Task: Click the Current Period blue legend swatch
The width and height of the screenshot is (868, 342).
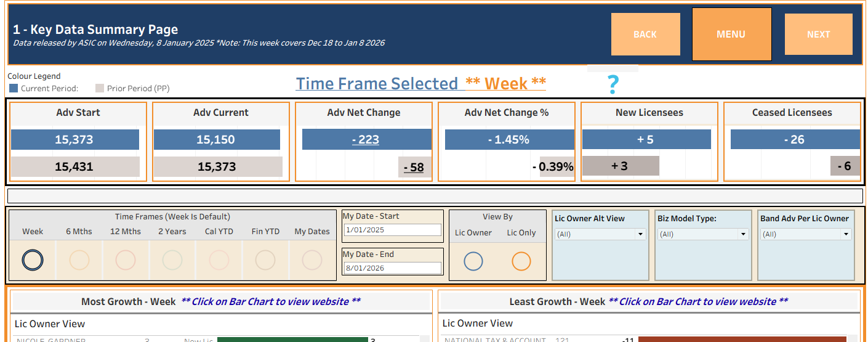Action: (14, 89)
